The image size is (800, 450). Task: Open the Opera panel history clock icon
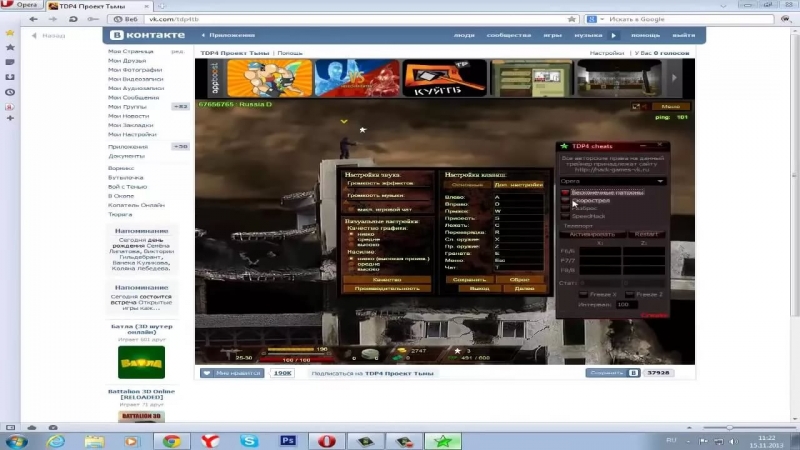(x=10, y=92)
